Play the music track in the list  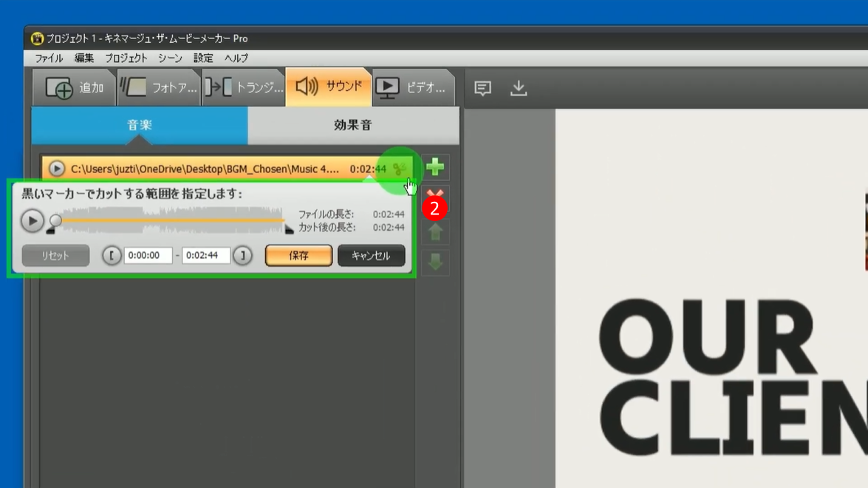(x=57, y=169)
